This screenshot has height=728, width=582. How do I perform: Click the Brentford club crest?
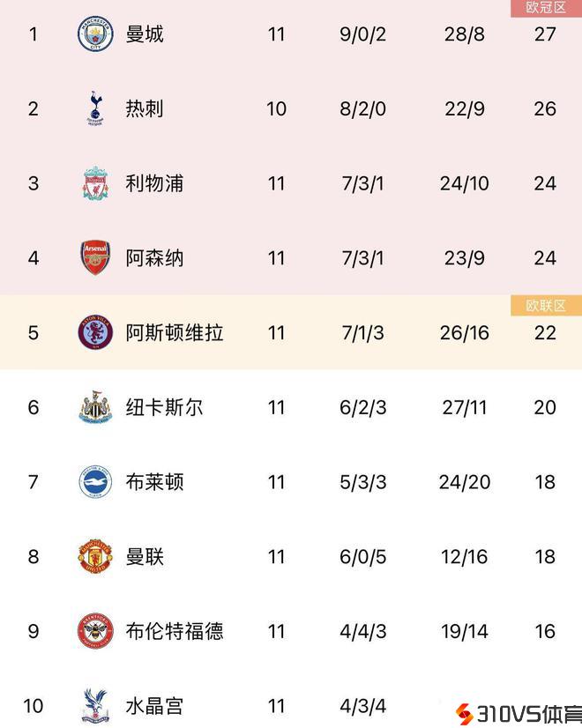coord(94,631)
